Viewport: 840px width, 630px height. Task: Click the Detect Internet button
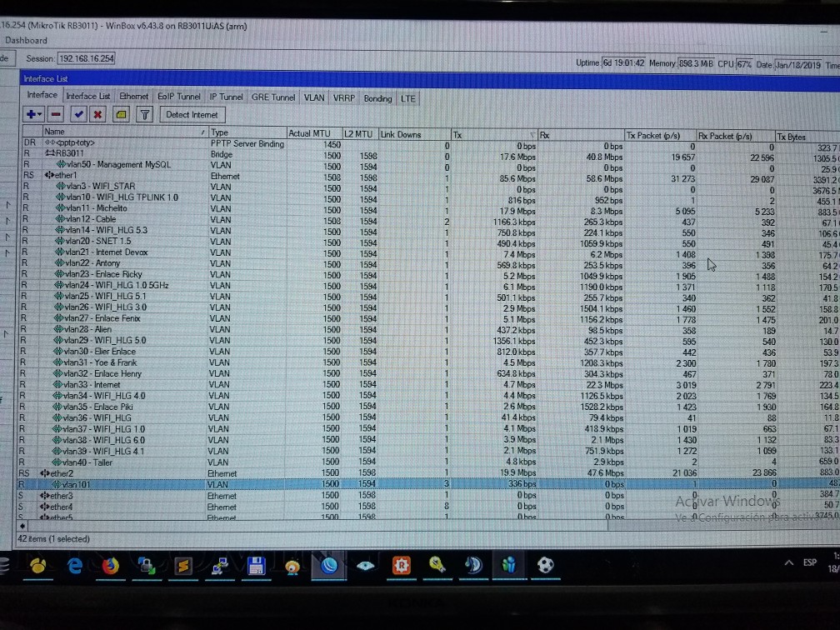click(192, 115)
